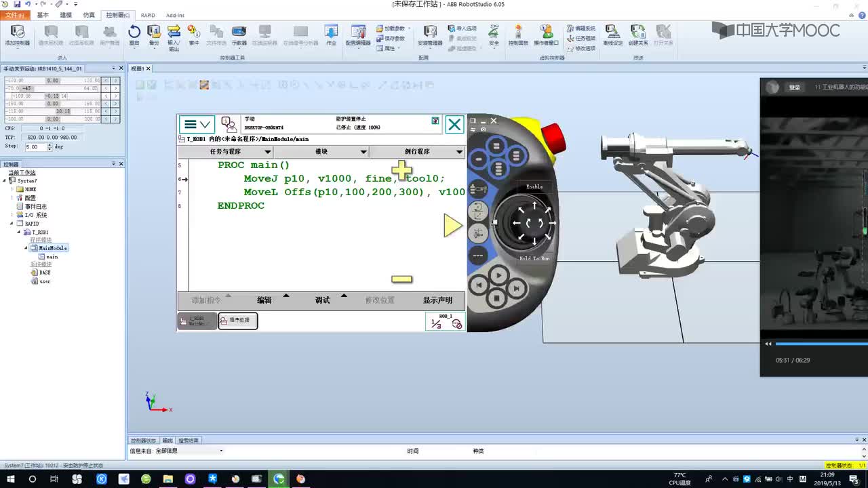The height and width of the screenshot is (488, 868).
Task: Open the FlexPendant operator message icon
Action: 229,125
